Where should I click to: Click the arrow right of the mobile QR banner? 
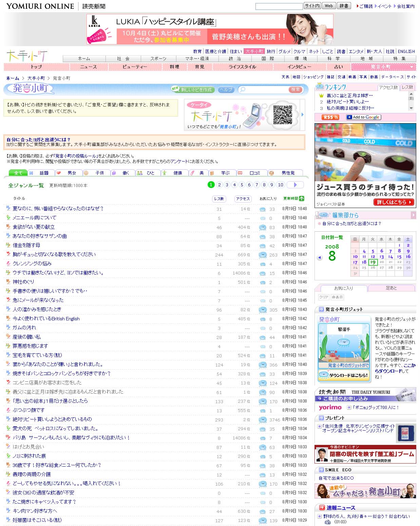302,115
